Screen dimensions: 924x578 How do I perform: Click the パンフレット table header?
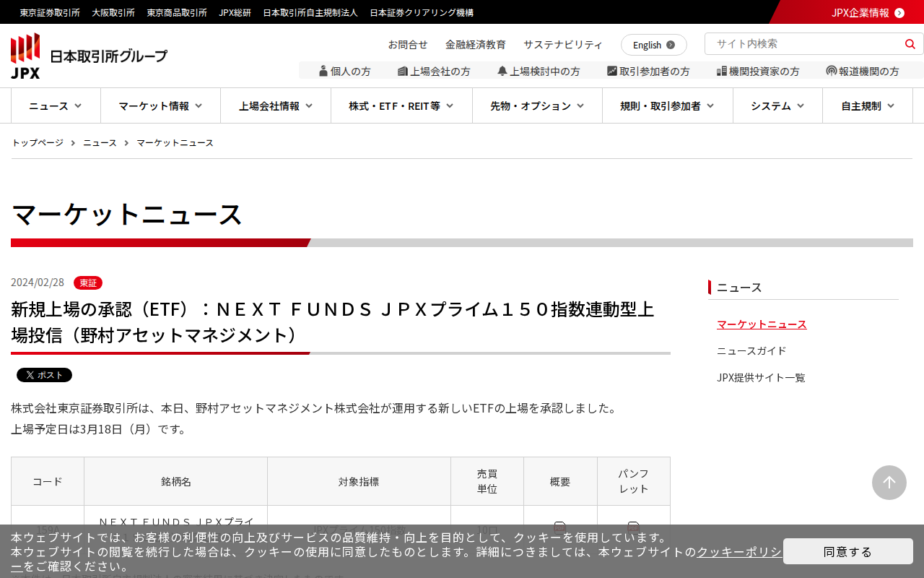[634, 481]
